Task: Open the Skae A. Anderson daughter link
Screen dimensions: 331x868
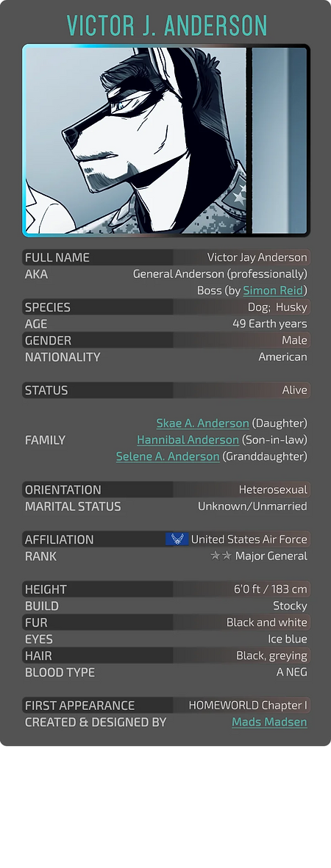Action: pos(202,423)
